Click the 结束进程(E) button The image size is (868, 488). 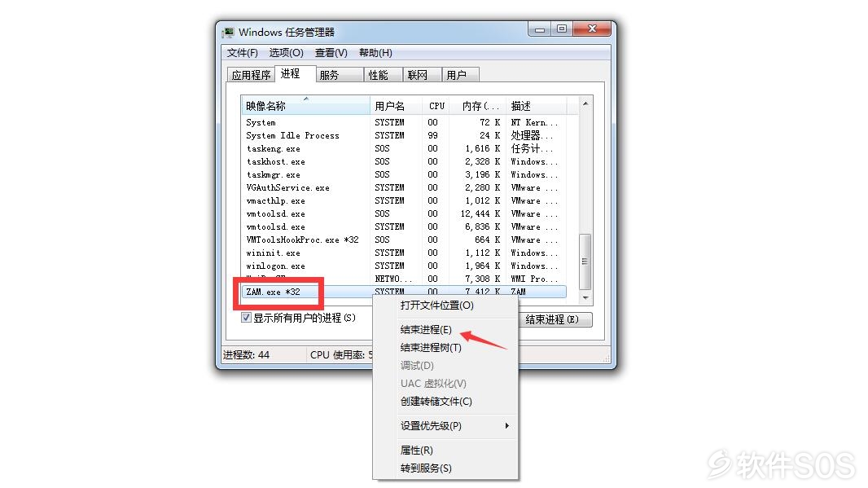point(556,319)
